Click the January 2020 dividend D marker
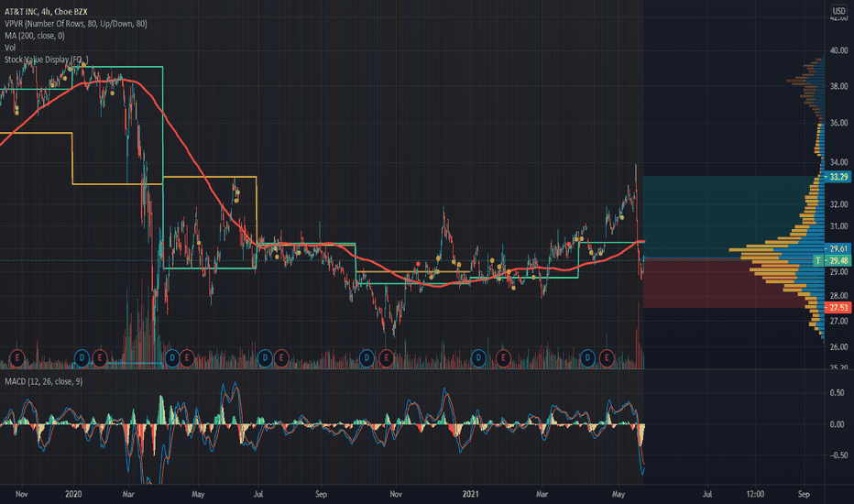 coord(82,358)
